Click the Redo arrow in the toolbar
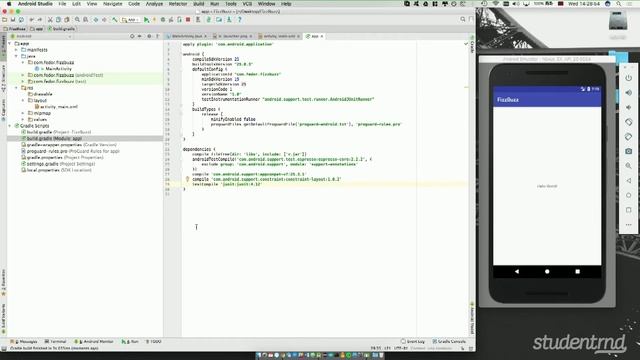Viewport: 640px width, 360px height. tap(40, 20)
